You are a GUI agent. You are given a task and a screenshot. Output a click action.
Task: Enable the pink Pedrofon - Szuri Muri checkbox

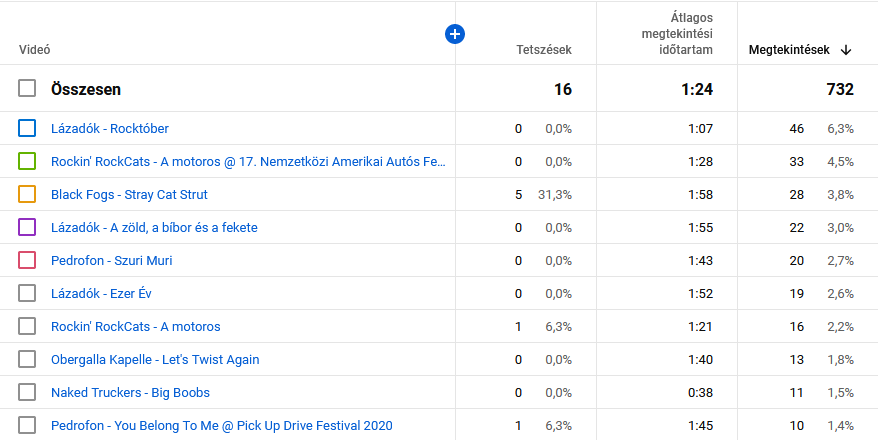coord(27,260)
